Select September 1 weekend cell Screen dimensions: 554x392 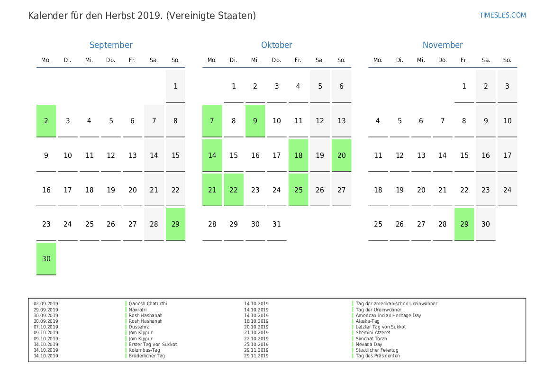click(175, 86)
